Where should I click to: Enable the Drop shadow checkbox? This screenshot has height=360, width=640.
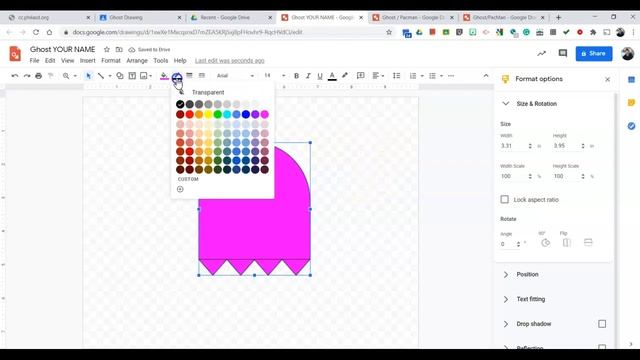click(x=602, y=324)
